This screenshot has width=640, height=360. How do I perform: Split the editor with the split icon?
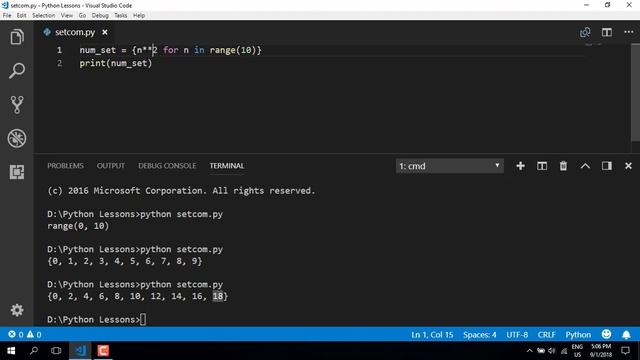coord(607,32)
